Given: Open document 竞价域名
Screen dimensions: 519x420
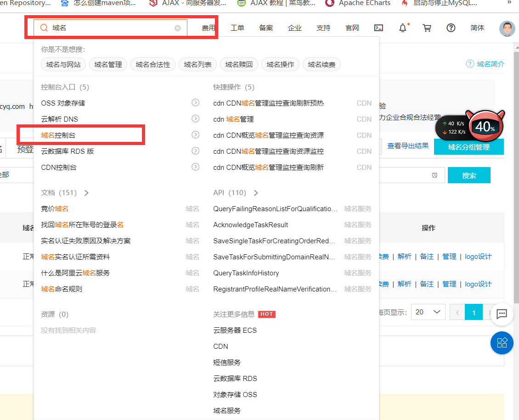Looking at the screenshot, I should (55, 209).
